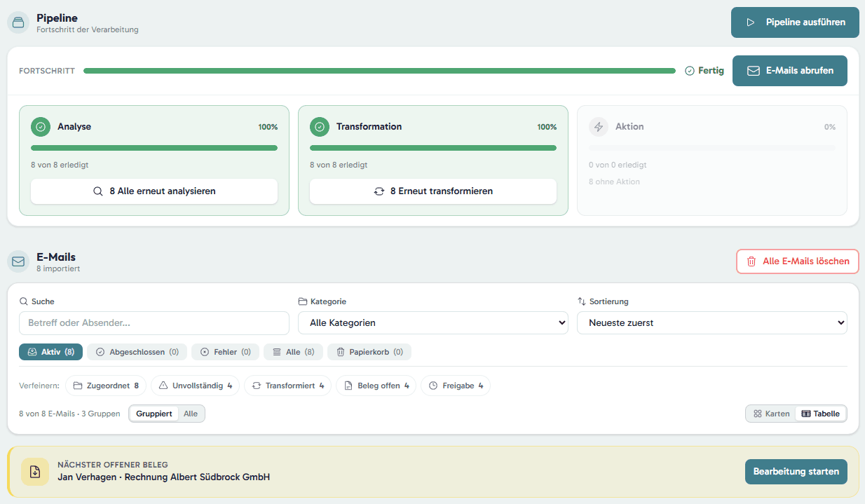Click the Pipeline header section icon
This screenshot has width=865, height=504.
pos(18,22)
